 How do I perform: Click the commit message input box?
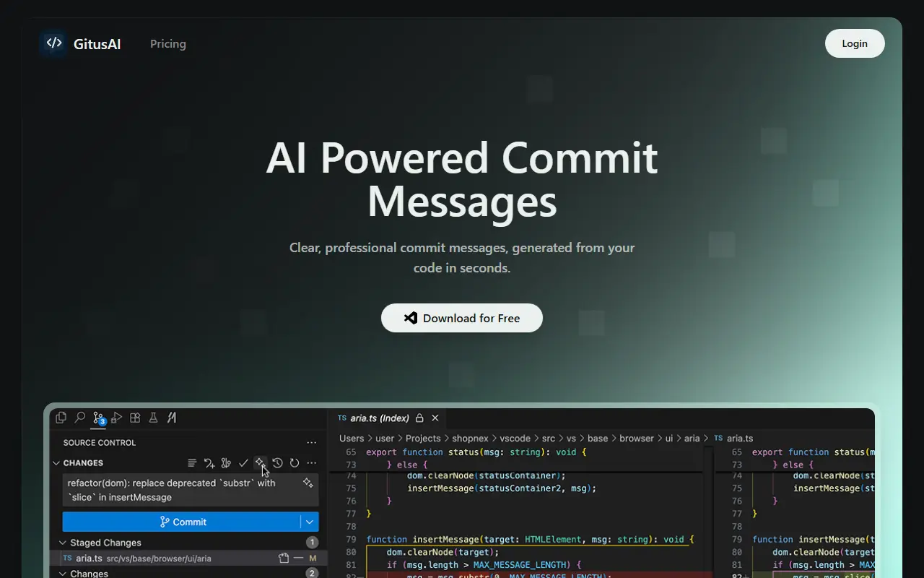pos(191,490)
